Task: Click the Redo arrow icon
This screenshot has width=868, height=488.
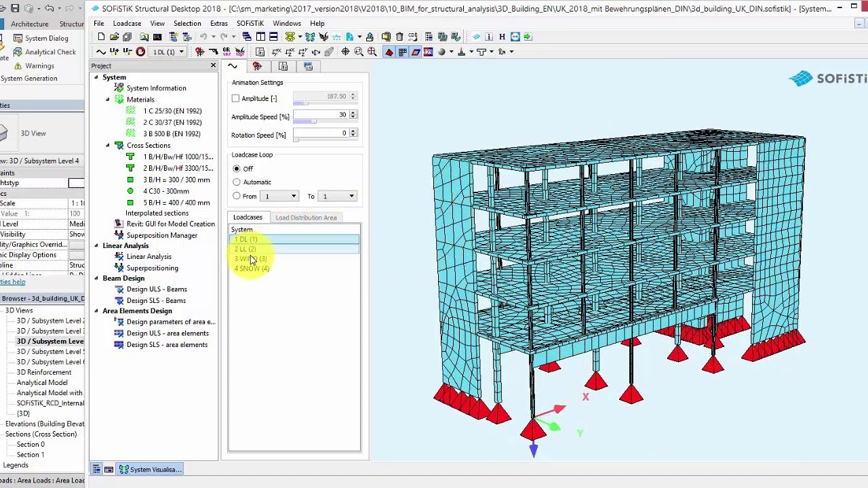Action: pyautogui.click(x=223, y=37)
